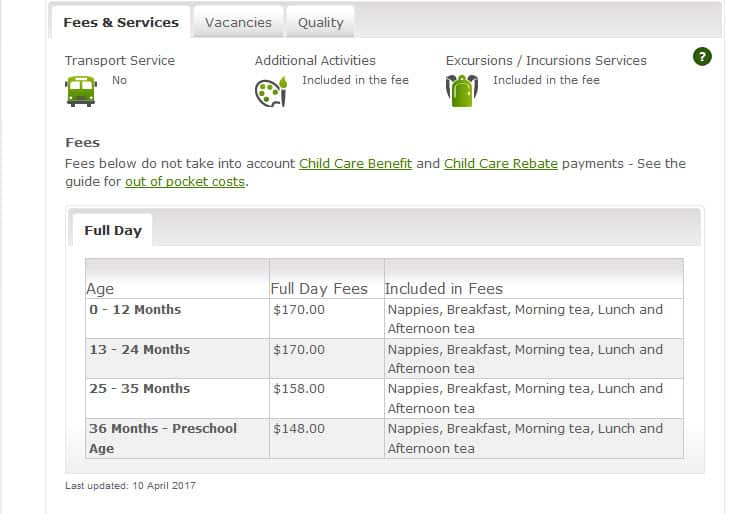735x514 pixels.
Task: Open the Vacancies tab
Action: (x=238, y=22)
